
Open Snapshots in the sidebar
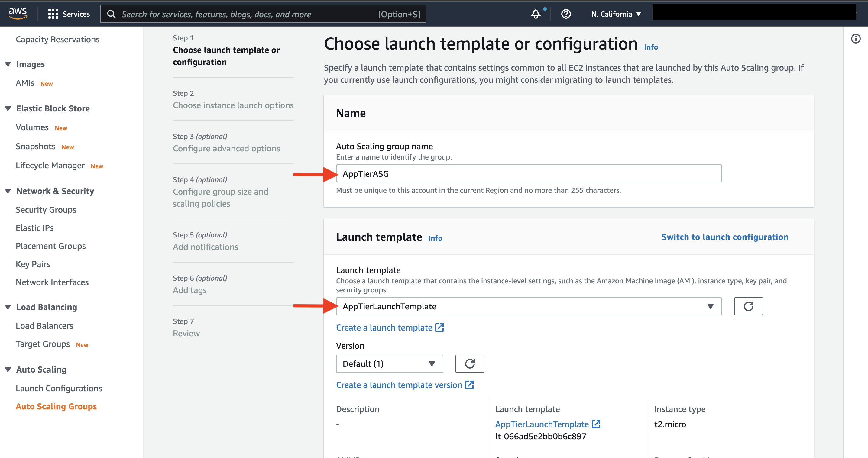[36, 146]
